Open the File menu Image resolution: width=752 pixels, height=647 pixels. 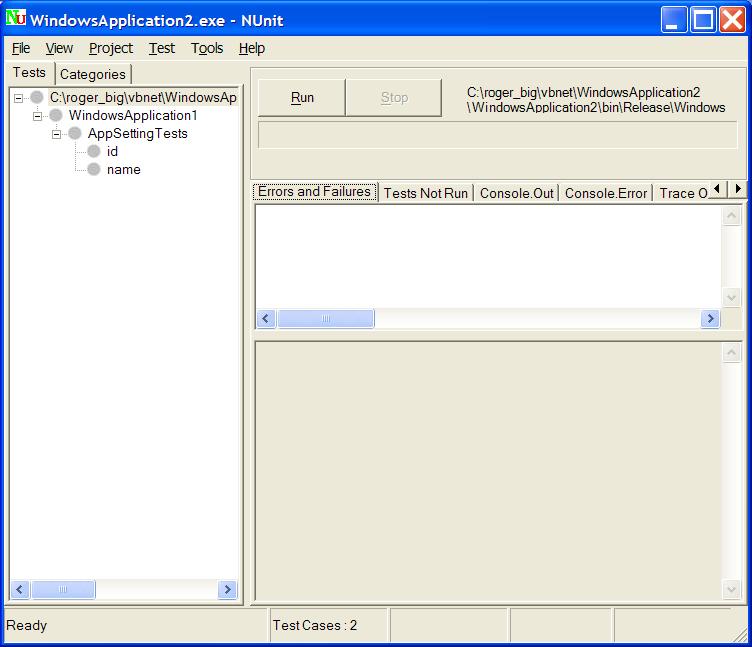point(21,48)
